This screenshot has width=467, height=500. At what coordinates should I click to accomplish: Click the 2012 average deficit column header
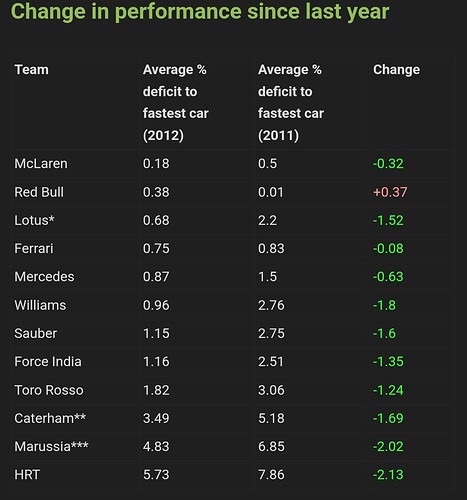[x=175, y=102]
